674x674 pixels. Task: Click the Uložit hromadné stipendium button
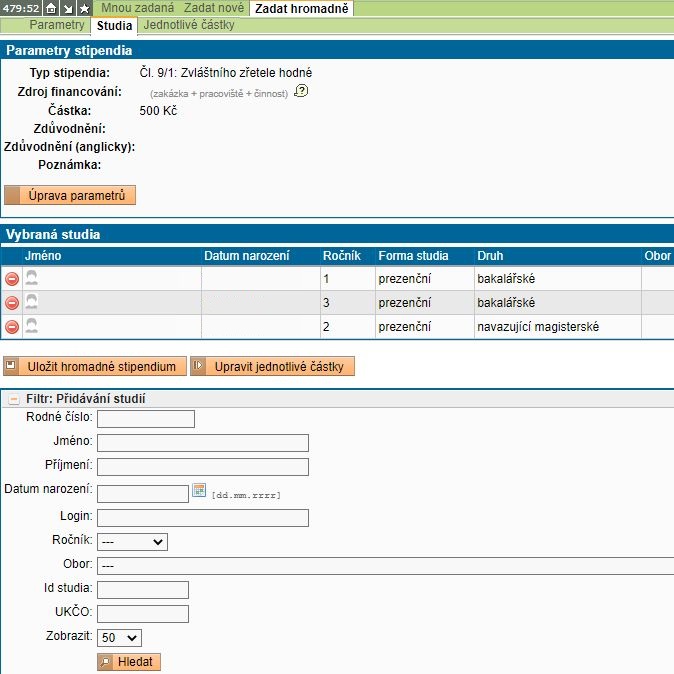[x=95, y=367]
